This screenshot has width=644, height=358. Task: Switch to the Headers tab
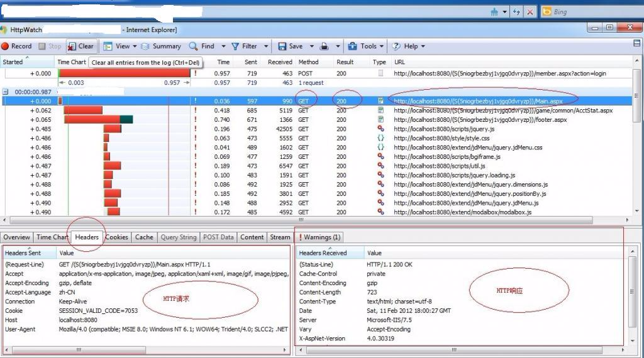(x=87, y=237)
